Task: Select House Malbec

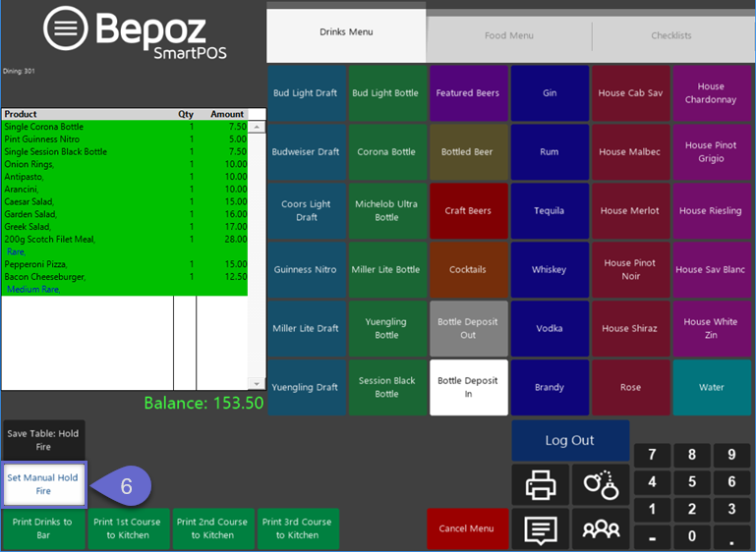Action: click(630, 151)
